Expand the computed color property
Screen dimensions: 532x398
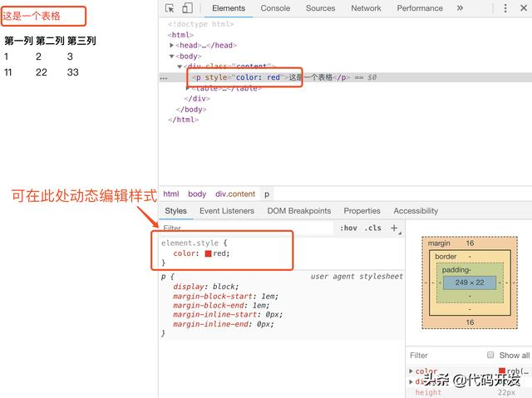(411, 371)
